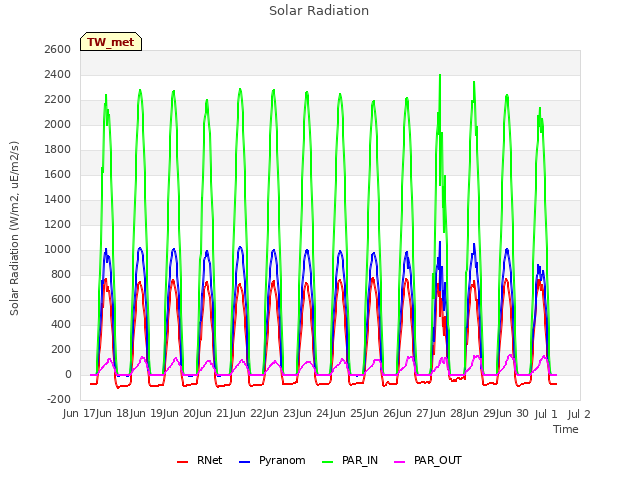Image resolution: width=640 pixels, height=480 pixels.
Task: Click the TW_met annotation label
Action: pyautogui.click(x=111, y=42)
